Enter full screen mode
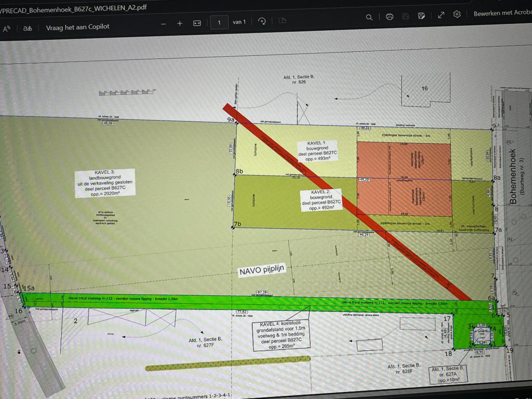 tap(441, 15)
